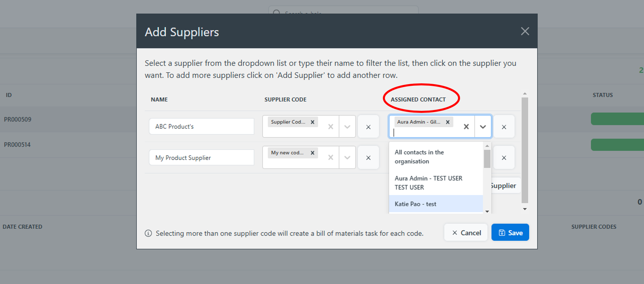
Task: Remove the Supplier Cod... tag in ABC Product's row
Action: [x=312, y=122]
